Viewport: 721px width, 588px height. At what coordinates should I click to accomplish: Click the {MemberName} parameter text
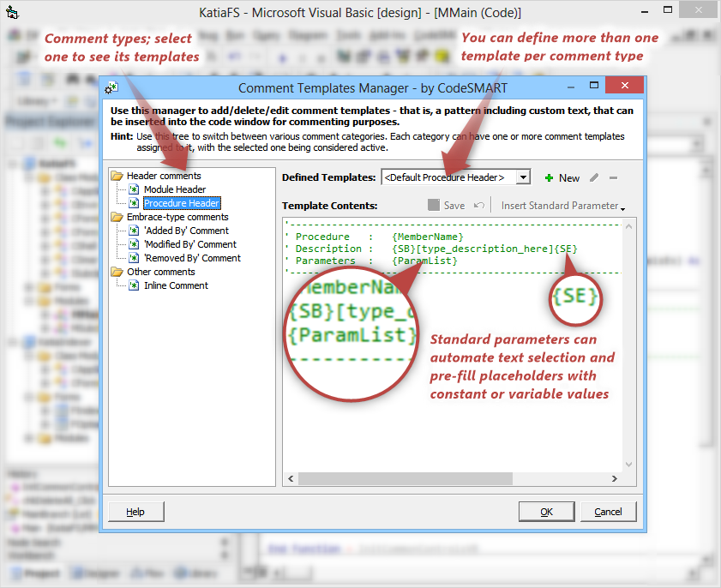[428, 237]
